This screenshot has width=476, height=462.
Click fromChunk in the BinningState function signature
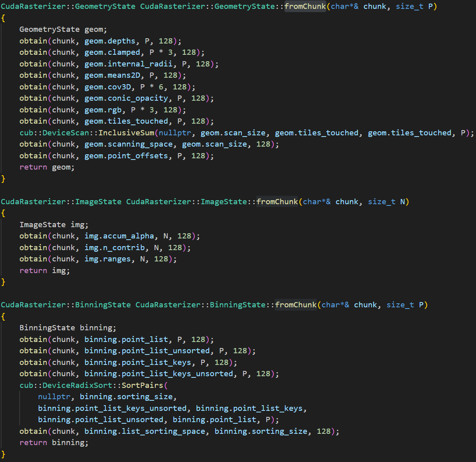[296, 305]
